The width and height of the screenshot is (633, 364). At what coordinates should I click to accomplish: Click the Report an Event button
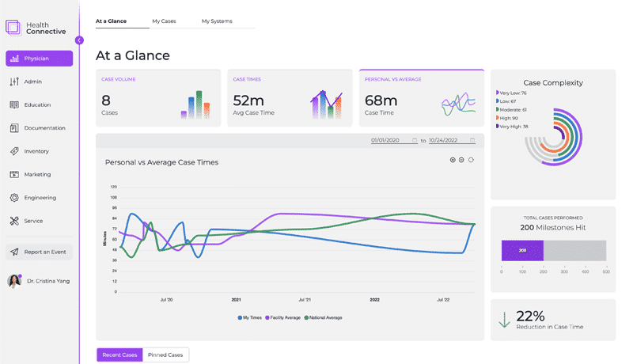coord(39,252)
